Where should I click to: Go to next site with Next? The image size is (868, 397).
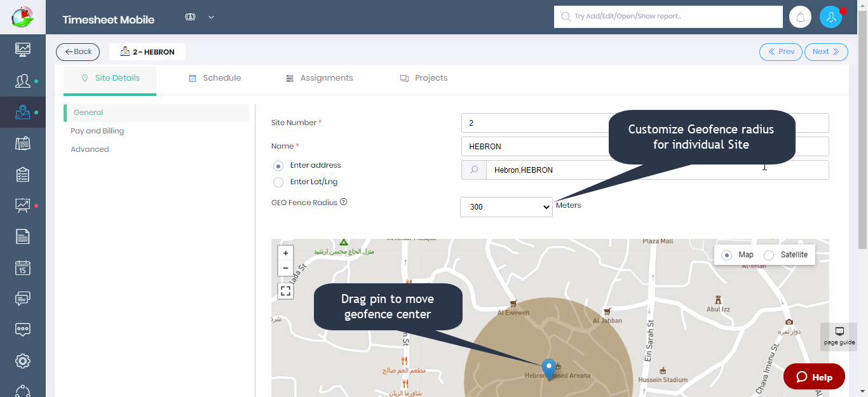[x=826, y=52]
